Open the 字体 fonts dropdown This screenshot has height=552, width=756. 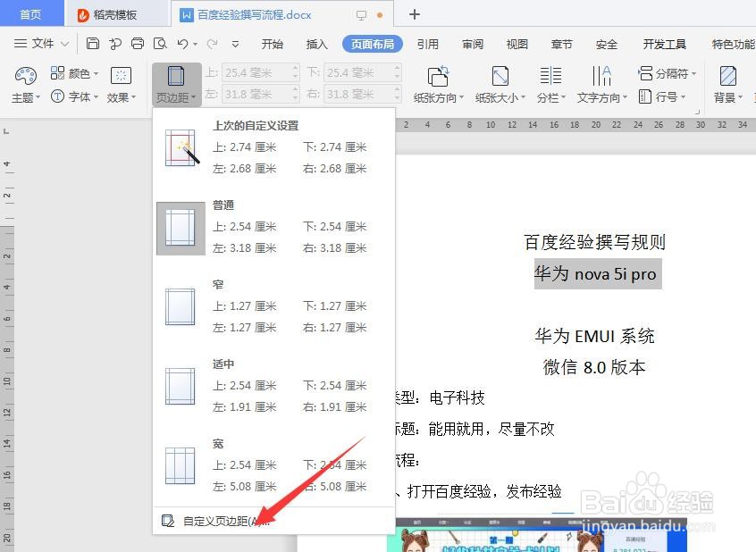pyautogui.click(x=74, y=96)
